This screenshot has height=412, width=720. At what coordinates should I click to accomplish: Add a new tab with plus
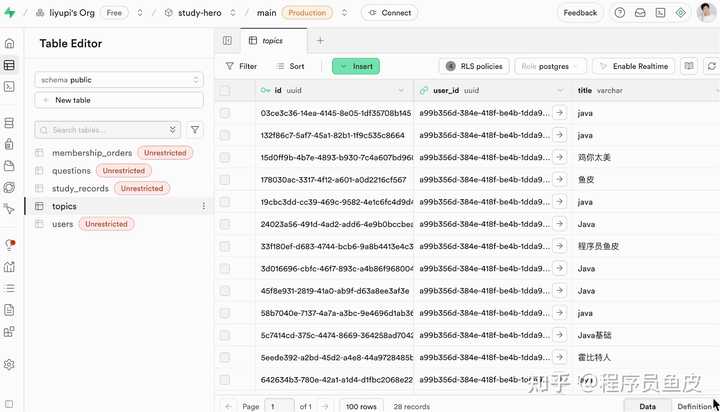coord(320,40)
